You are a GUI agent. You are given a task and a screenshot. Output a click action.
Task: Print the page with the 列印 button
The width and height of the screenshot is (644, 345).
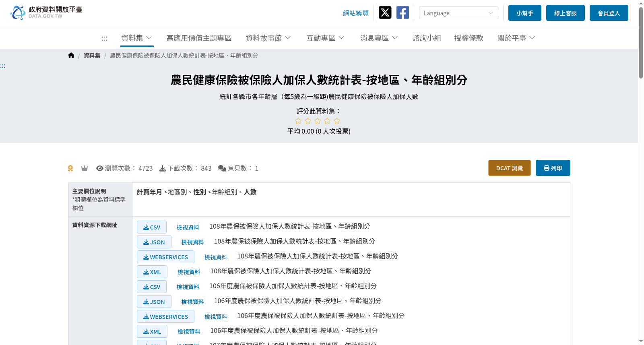click(553, 168)
